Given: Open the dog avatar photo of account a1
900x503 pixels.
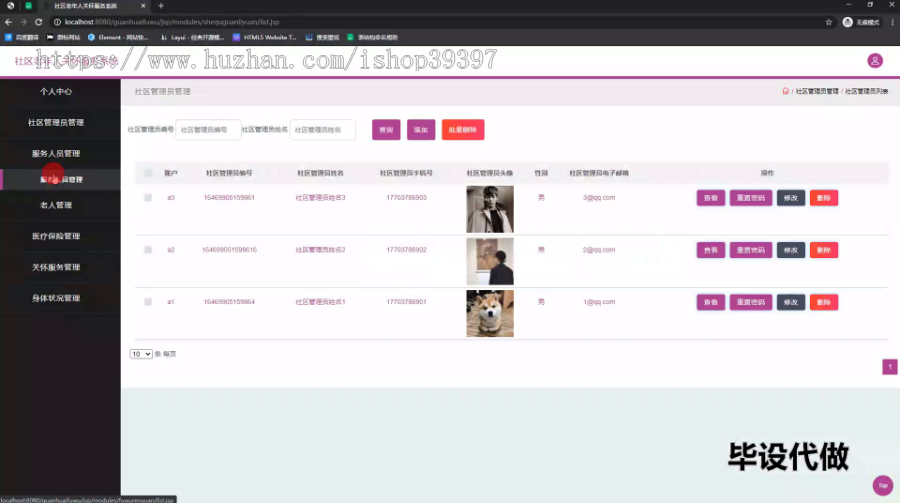Looking at the screenshot, I should (x=490, y=314).
